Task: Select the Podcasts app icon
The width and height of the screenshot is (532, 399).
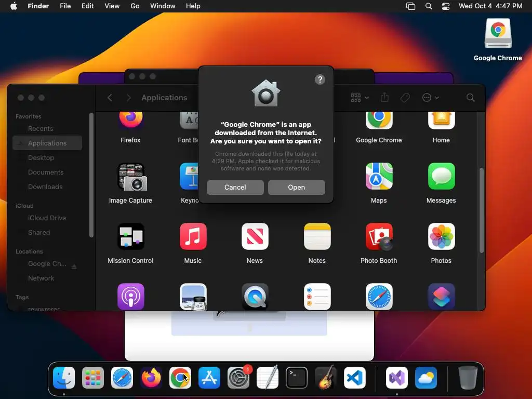Action: tap(130, 297)
